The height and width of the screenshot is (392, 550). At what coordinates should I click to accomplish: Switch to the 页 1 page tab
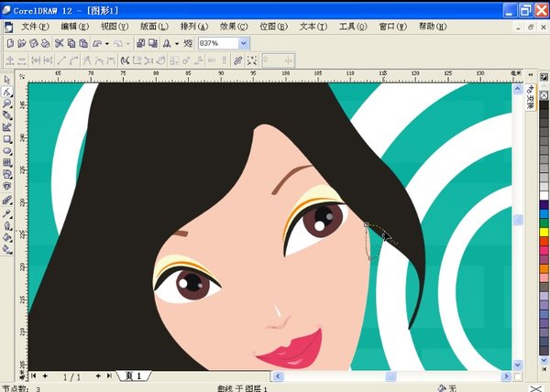[x=134, y=376]
